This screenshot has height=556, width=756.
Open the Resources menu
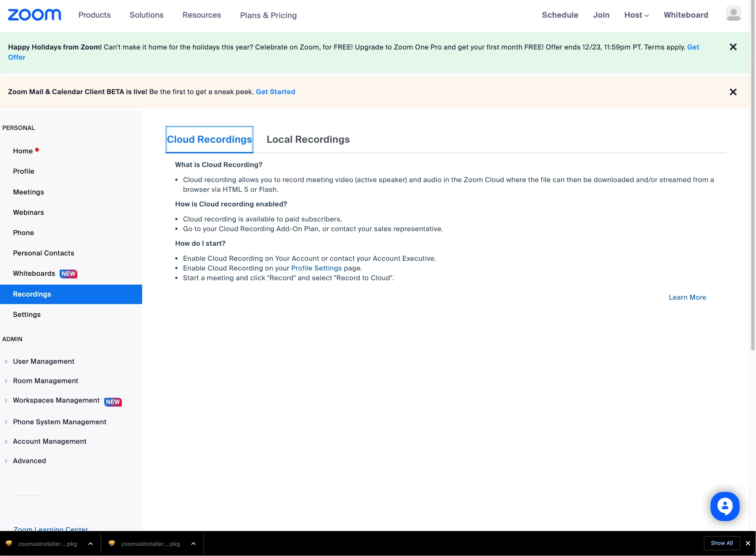tap(202, 15)
